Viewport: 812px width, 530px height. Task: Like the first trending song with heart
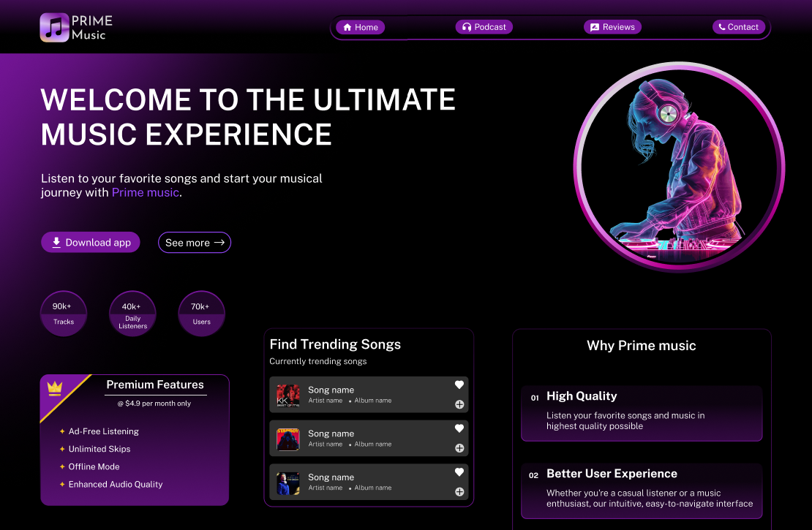tap(459, 385)
